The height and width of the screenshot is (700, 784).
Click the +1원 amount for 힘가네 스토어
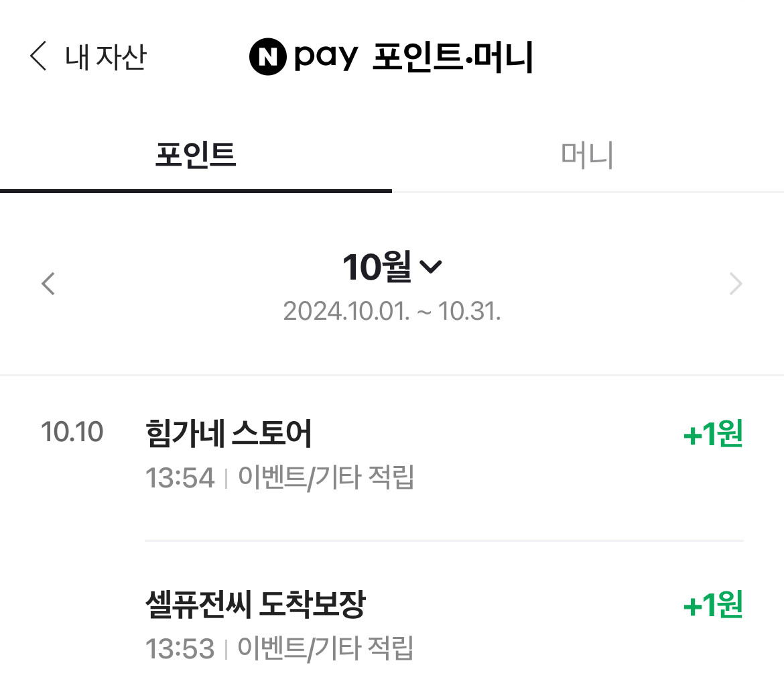pos(713,434)
